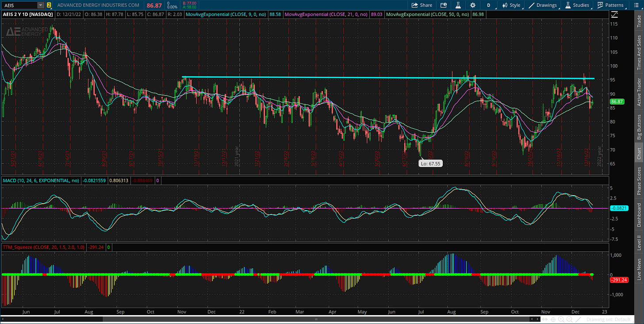Click the price axis scale icon

tap(614, 15)
